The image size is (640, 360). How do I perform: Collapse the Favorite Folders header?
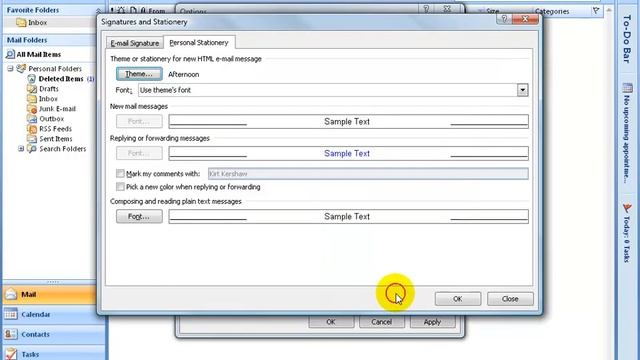pos(98,10)
